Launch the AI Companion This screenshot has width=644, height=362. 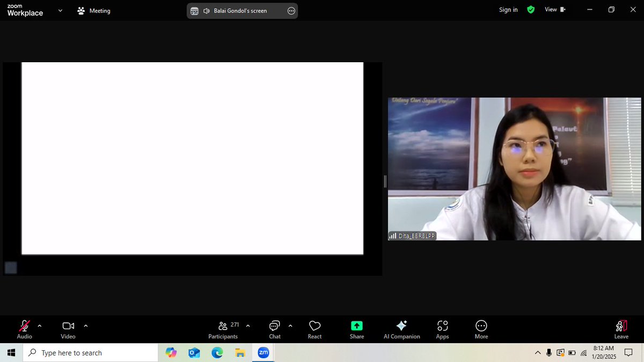[401, 329]
